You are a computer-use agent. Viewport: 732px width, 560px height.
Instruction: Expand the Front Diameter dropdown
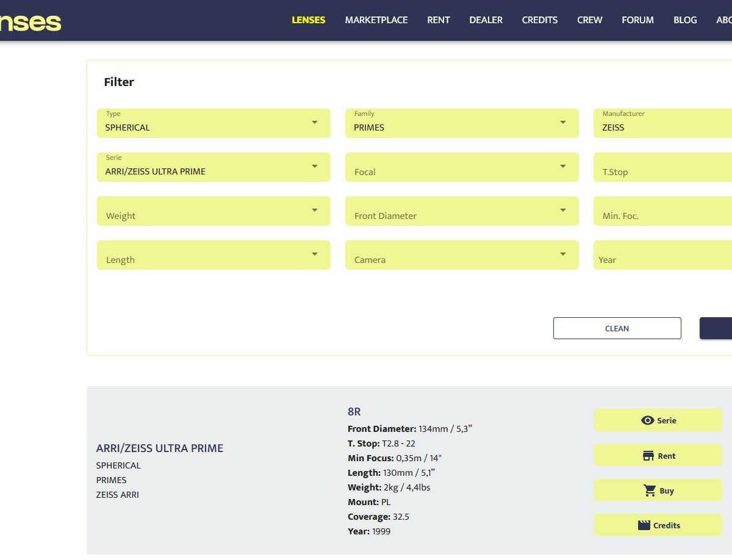coord(462,211)
